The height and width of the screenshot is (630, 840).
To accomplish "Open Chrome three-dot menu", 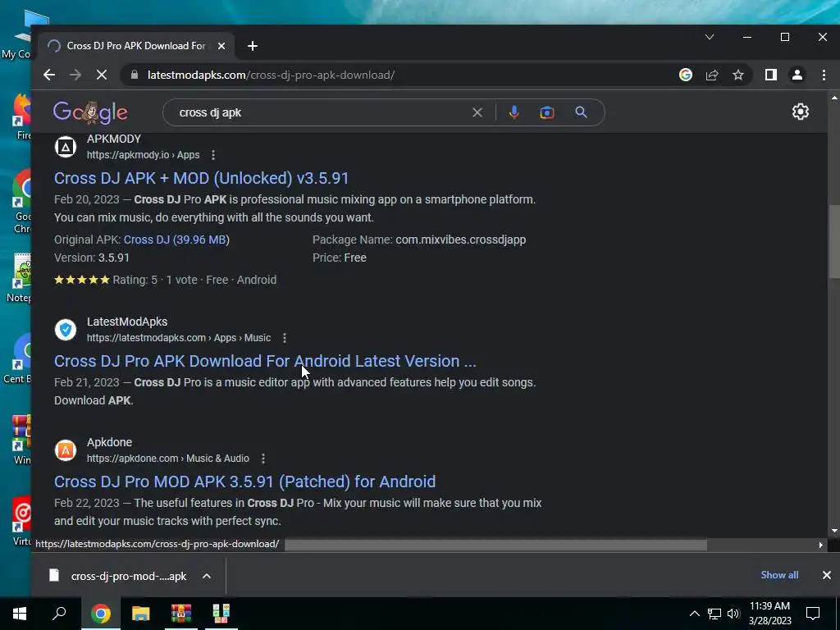I will 824,75.
